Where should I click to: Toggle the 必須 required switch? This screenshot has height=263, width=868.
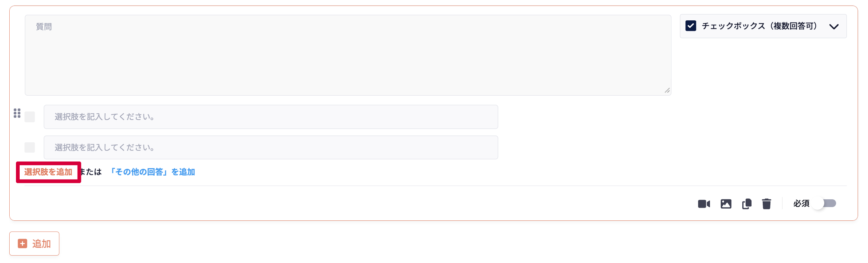pos(825,203)
